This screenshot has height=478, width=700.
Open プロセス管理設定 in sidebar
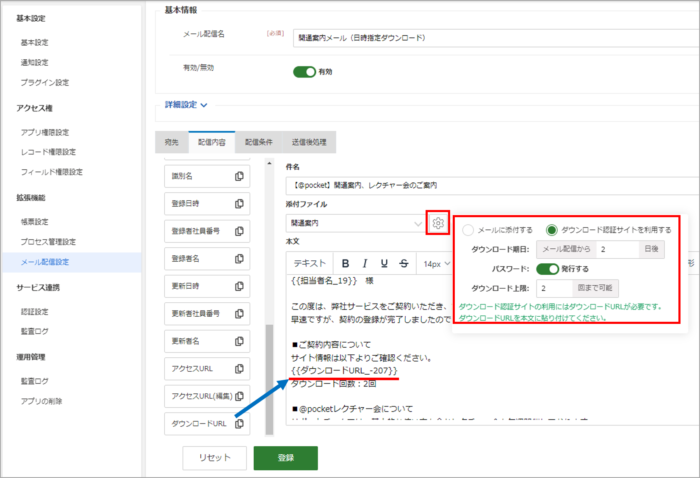[48, 242]
